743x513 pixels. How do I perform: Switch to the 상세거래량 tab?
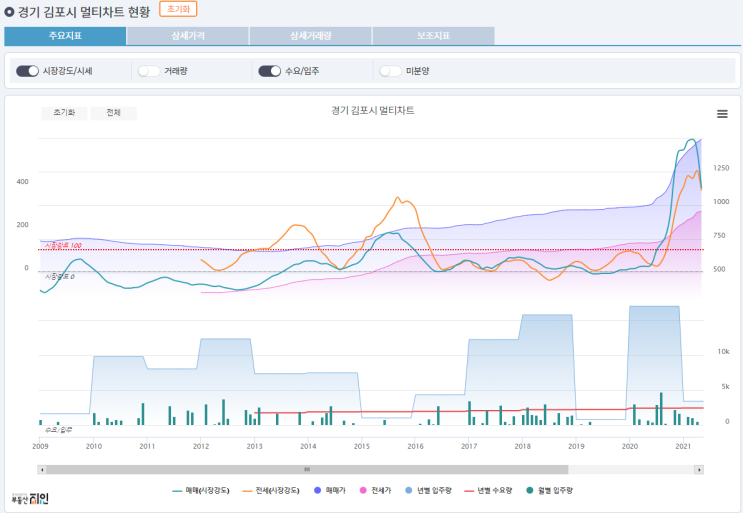coord(311,36)
